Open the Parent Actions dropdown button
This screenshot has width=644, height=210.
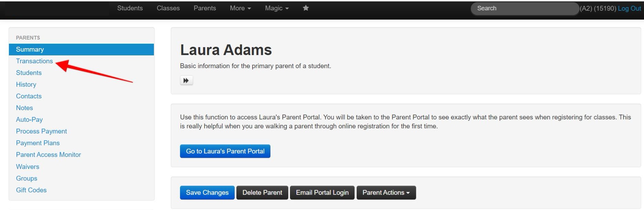(x=386, y=192)
